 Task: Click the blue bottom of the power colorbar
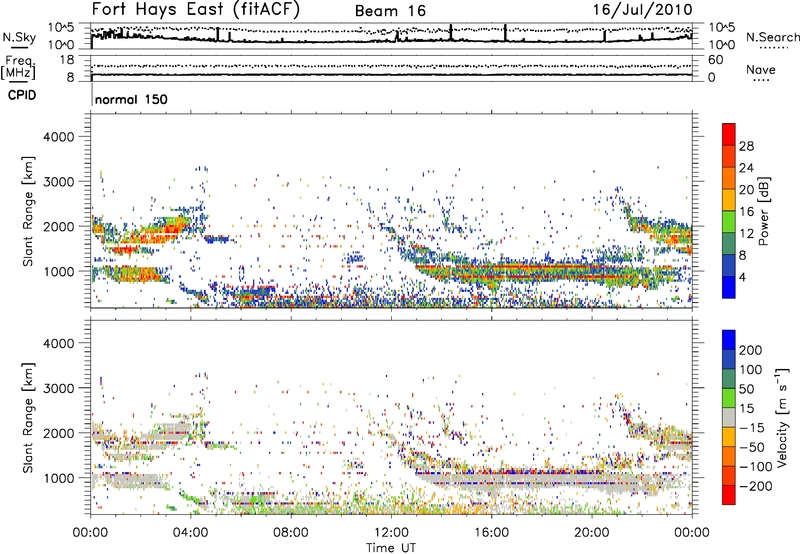[729, 288]
